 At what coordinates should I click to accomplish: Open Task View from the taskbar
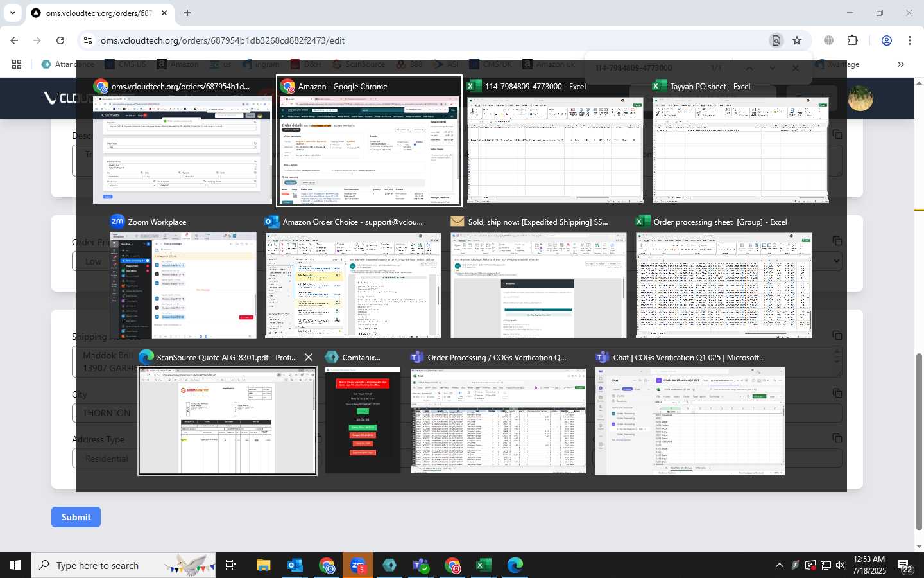tap(231, 565)
